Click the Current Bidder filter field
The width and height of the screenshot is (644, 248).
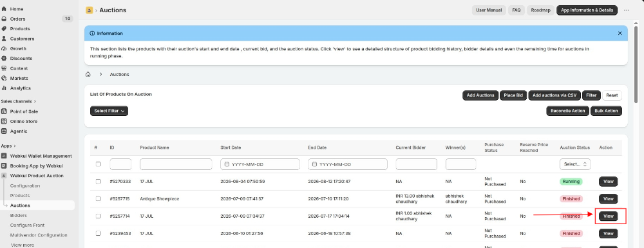pyautogui.click(x=417, y=164)
